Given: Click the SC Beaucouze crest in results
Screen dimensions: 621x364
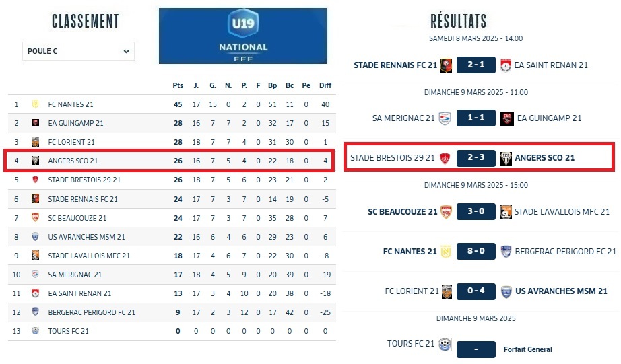Looking at the screenshot, I should click(x=446, y=212).
